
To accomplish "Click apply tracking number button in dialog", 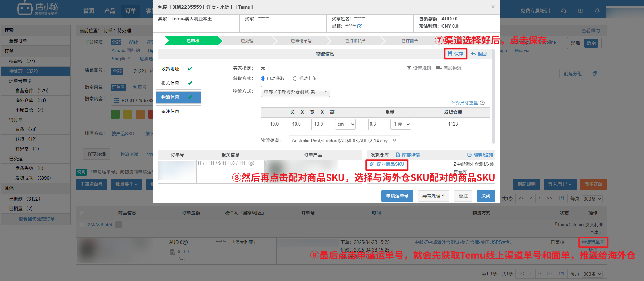I will point(397,196).
